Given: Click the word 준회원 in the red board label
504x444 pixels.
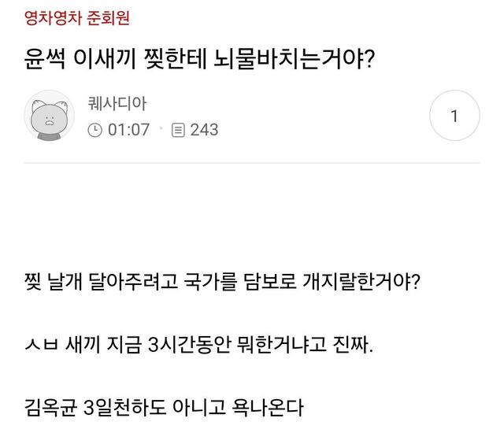Looking at the screenshot, I should point(109,19).
